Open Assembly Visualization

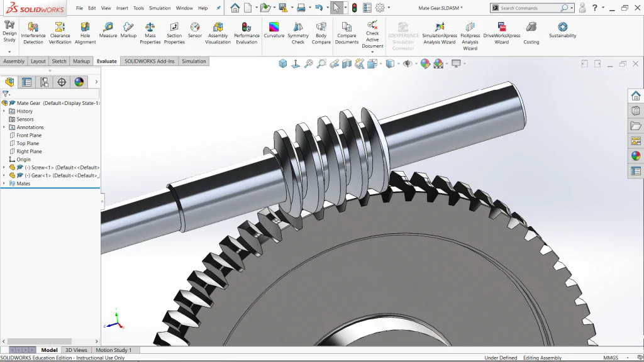click(218, 33)
